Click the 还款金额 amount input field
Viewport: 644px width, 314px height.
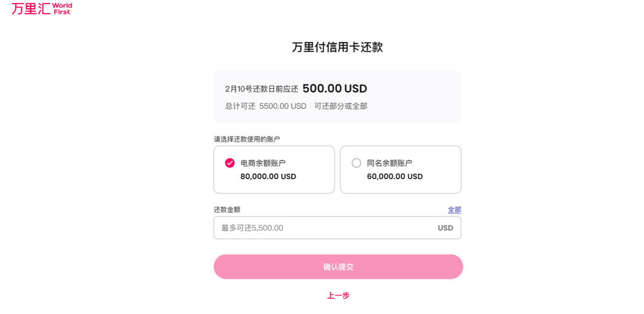coord(337,227)
